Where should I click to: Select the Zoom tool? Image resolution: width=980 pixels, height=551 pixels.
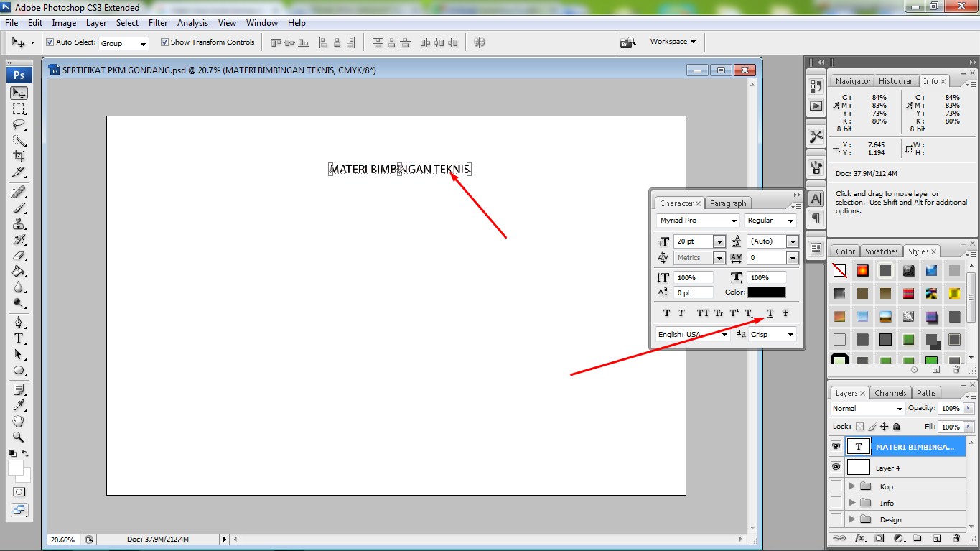coord(18,437)
